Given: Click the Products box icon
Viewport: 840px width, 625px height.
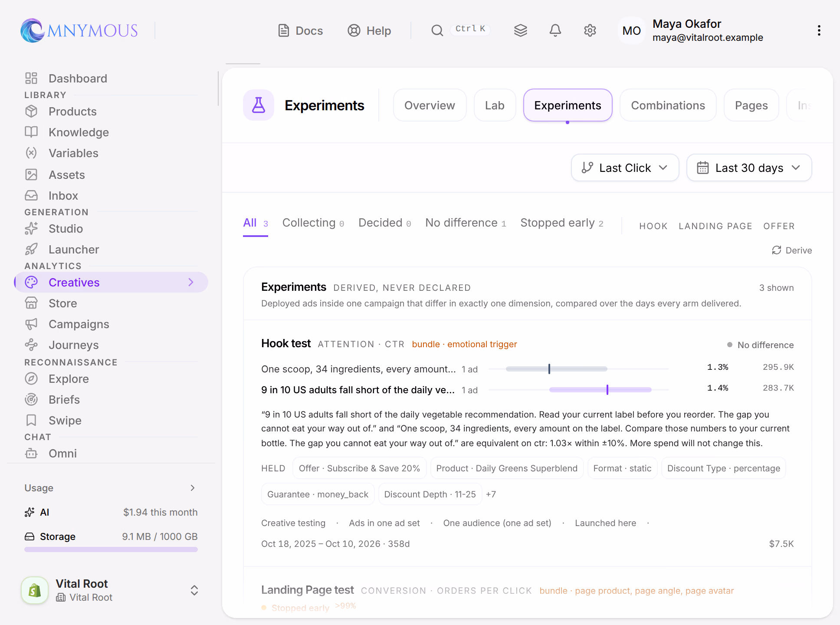Looking at the screenshot, I should click(31, 111).
